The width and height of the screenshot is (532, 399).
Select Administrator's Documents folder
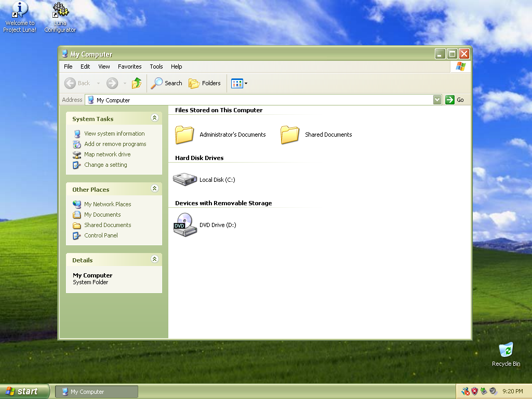[184, 135]
